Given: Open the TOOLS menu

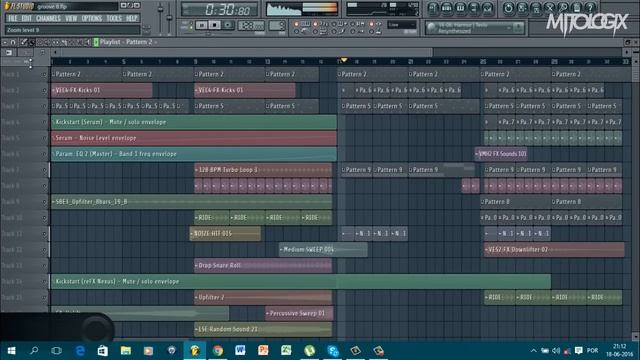Looking at the screenshot, I should click(x=114, y=18).
